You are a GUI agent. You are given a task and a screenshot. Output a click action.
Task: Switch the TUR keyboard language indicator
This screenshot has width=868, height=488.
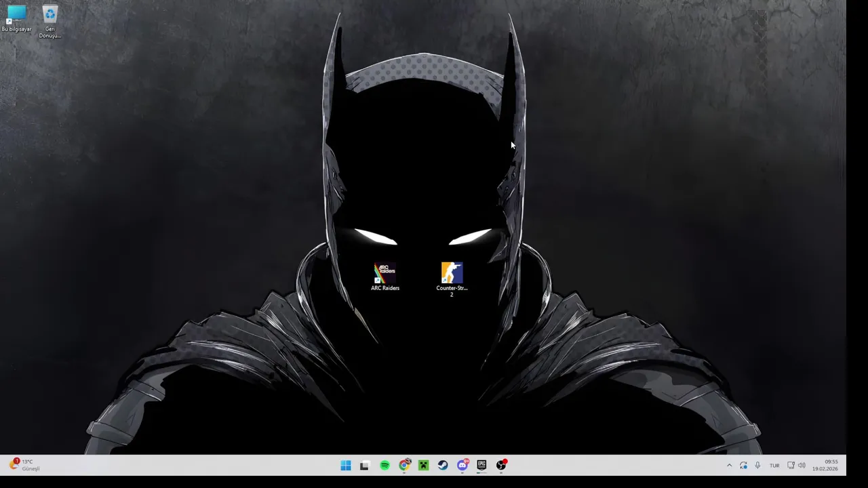[774, 466]
